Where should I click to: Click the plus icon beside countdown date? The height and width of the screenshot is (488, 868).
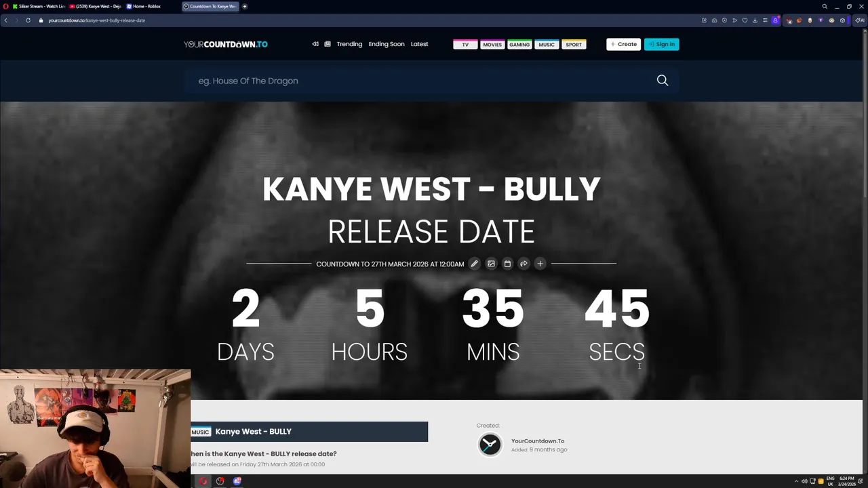tap(540, 264)
